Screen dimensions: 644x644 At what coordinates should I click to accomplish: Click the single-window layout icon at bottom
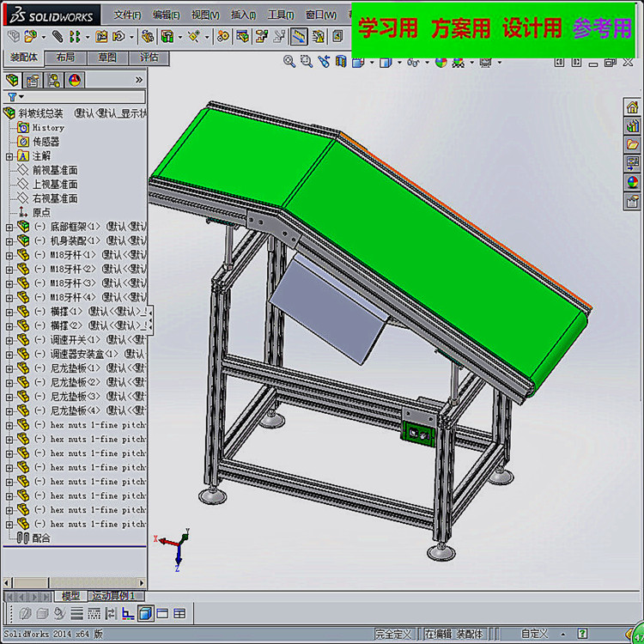[x=162, y=614]
